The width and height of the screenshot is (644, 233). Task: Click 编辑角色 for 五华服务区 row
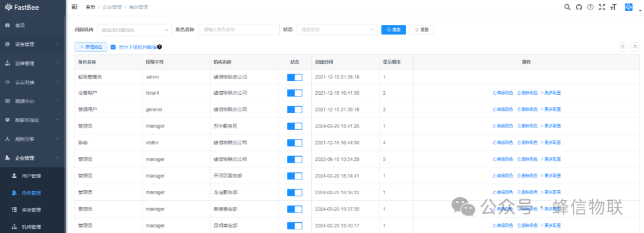[503, 126]
